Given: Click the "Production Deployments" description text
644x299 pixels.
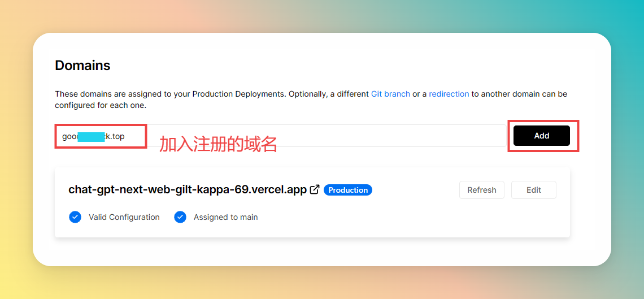Looking at the screenshot, I should (x=239, y=94).
